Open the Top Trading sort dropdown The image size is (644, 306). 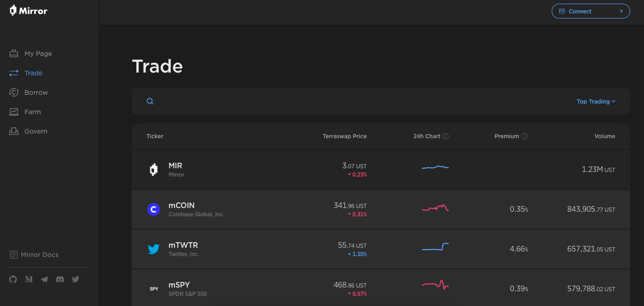[x=596, y=101]
